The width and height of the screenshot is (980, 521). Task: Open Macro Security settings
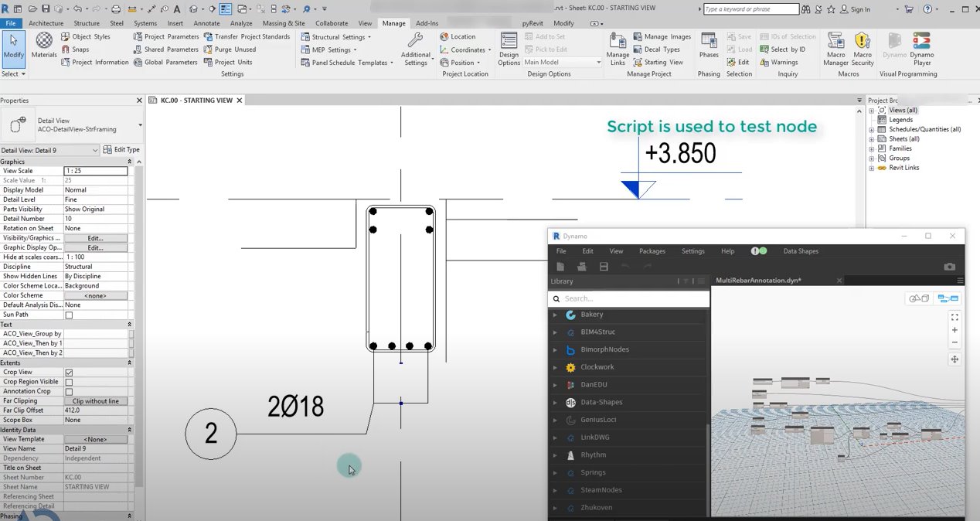pyautogui.click(x=863, y=49)
